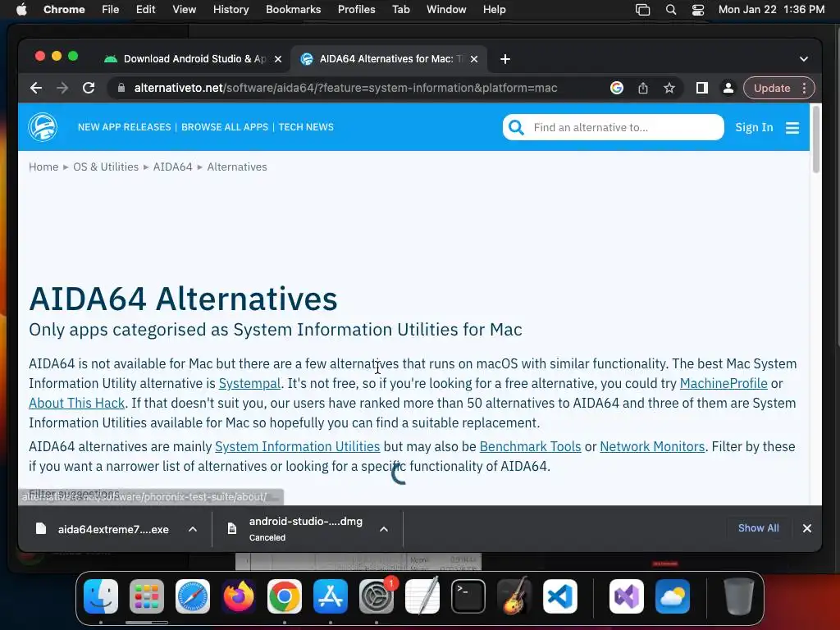Open the Trash in Dock
The image size is (840, 630).
pos(739,596)
